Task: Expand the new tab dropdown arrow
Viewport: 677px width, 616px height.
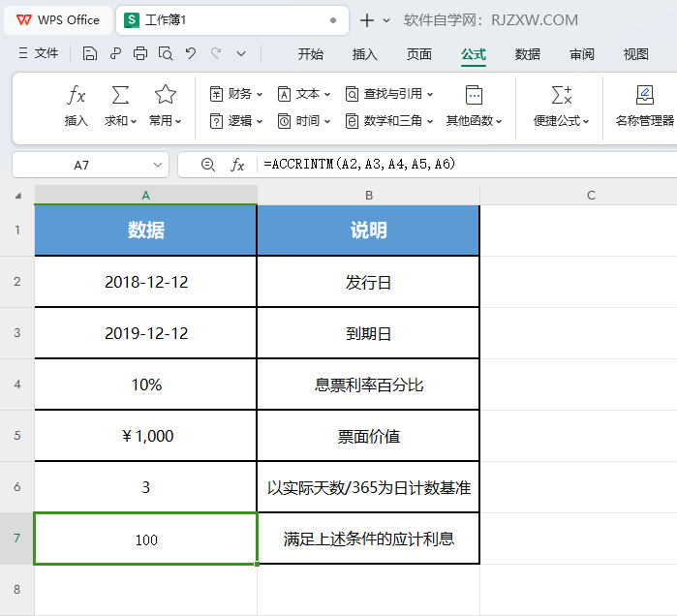Action: [386, 20]
